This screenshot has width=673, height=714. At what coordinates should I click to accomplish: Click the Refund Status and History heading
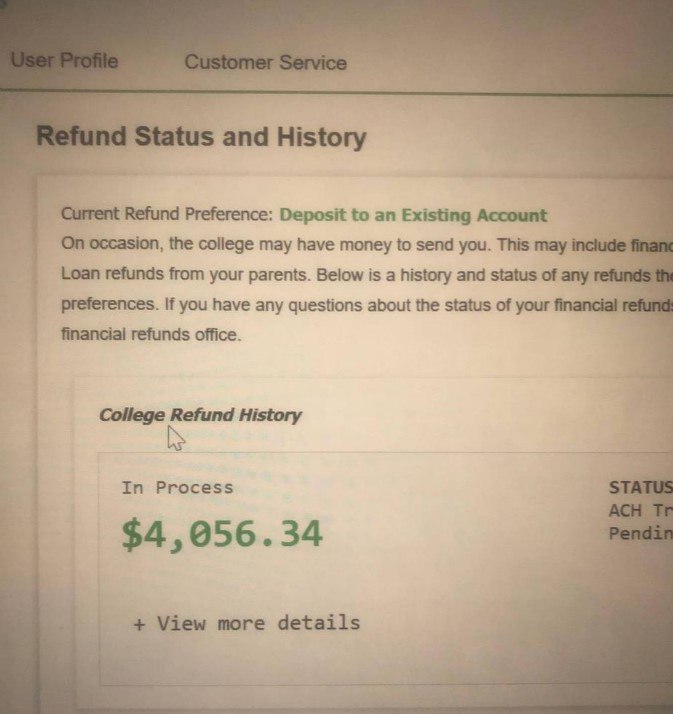coord(201,137)
